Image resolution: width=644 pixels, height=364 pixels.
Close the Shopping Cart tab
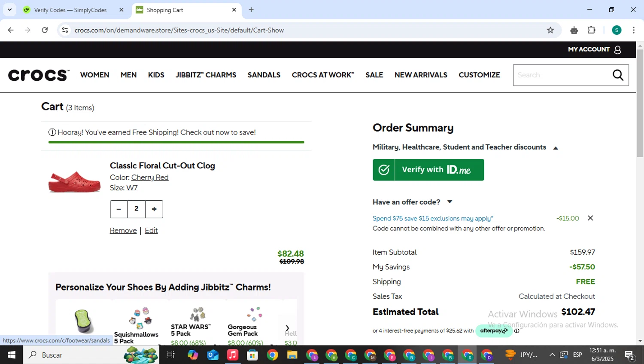click(234, 10)
